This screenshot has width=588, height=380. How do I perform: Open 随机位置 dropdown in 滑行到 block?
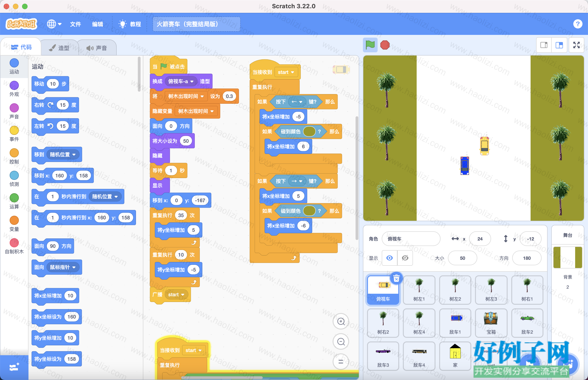(x=105, y=197)
